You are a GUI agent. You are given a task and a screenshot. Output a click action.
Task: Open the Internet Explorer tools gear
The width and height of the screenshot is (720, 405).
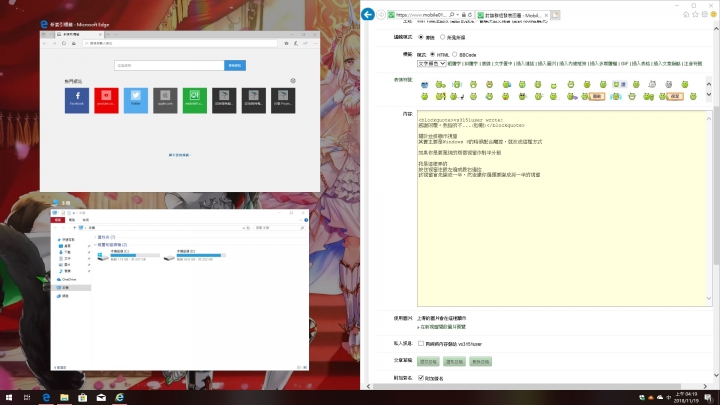coord(704,15)
